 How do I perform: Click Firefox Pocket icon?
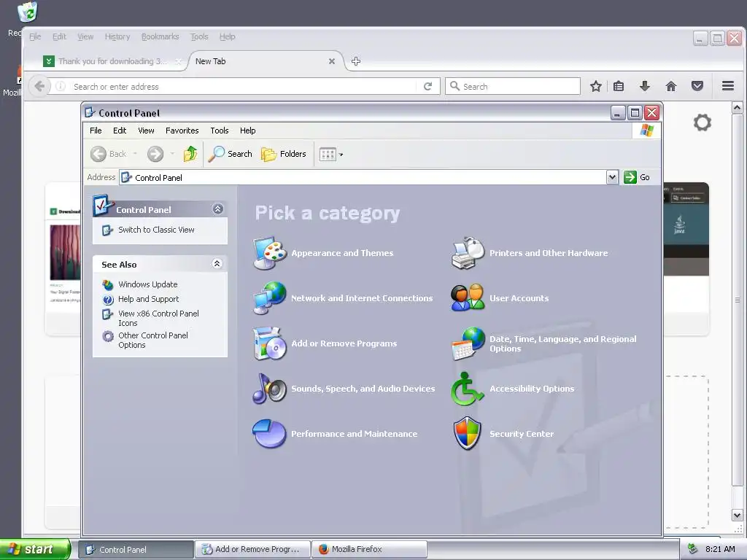[697, 86]
